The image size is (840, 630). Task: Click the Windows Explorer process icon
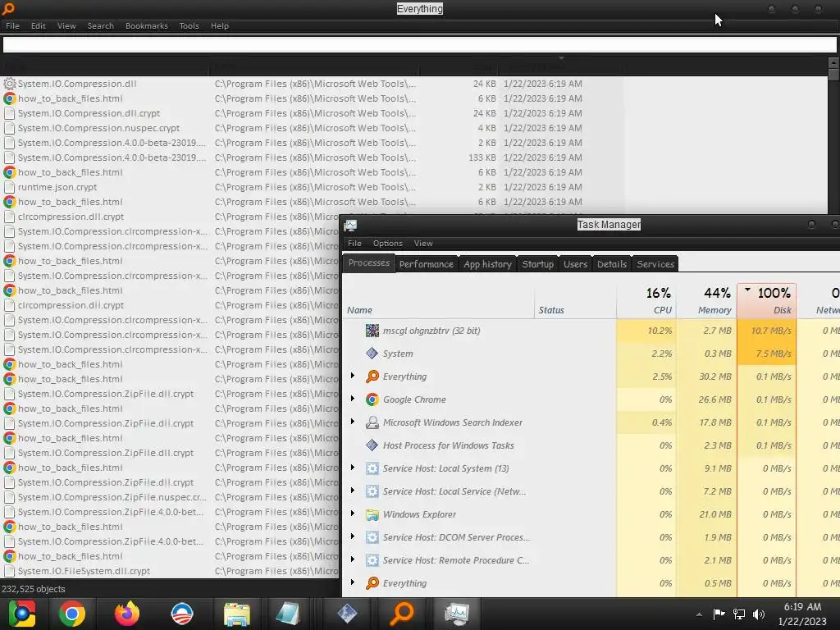coord(372,515)
